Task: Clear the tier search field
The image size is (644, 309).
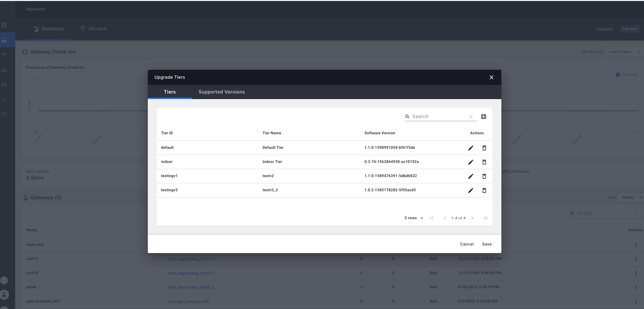Action: pyautogui.click(x=471, y=117)
